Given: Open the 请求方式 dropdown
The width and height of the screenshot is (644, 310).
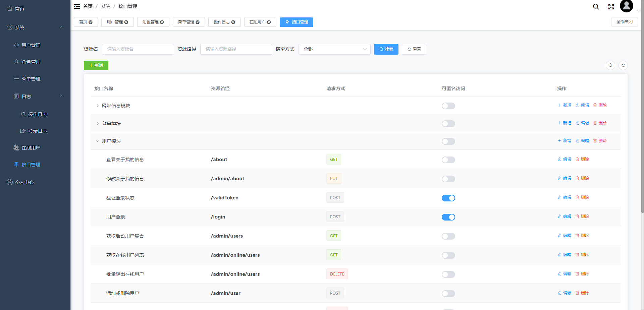Looking at the screenshot, I should point(334,49).
